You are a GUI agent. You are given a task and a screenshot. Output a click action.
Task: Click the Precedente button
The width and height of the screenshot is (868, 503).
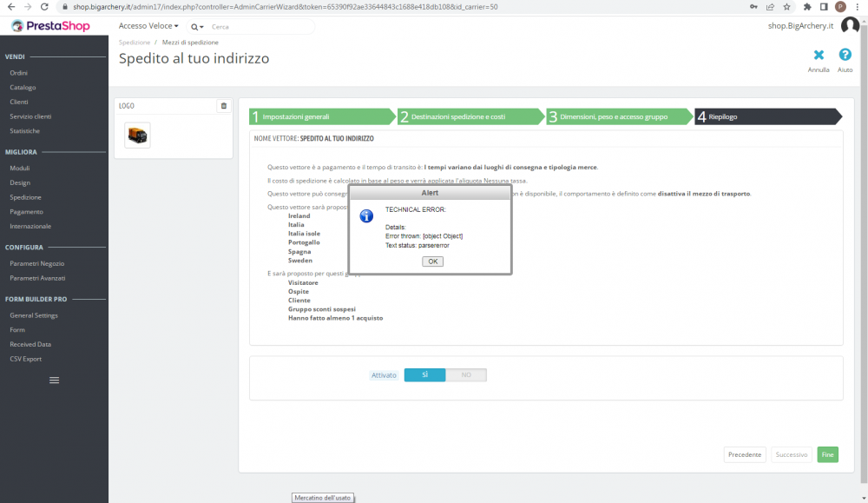point(745,455)
